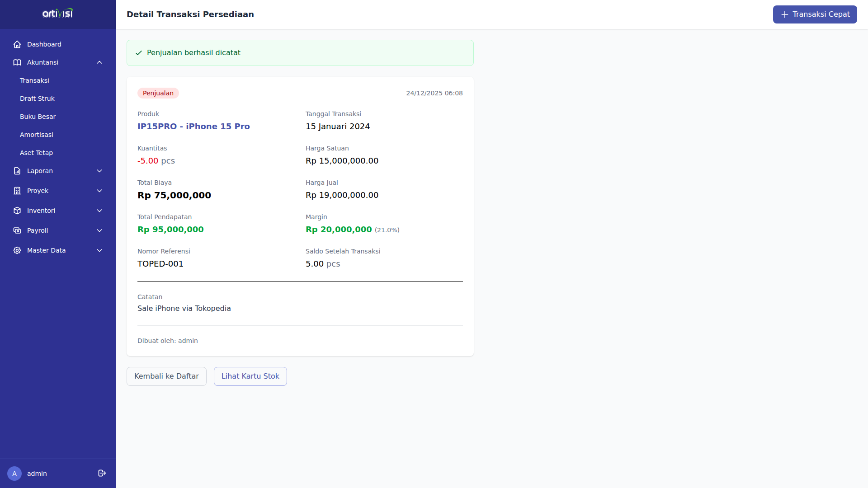Image resolution: width=868 pixels, height=488 pixels.
Task: Open the Buku Besar submenu item
Action: (38, 117)
